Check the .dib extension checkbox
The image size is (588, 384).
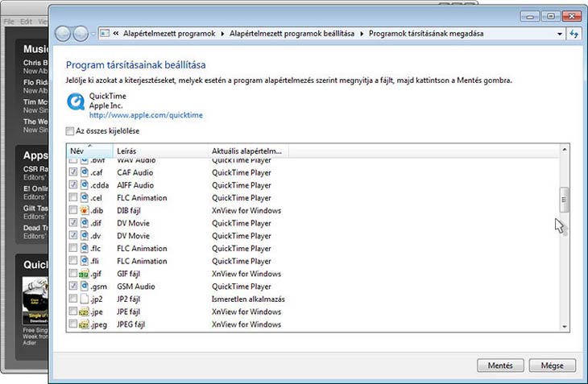coord(73,210)
